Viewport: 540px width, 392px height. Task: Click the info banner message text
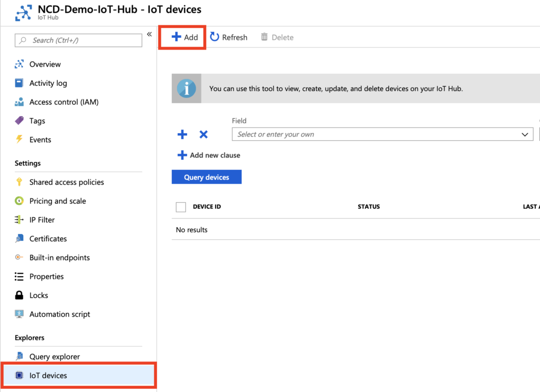click(x=336, y=89)
